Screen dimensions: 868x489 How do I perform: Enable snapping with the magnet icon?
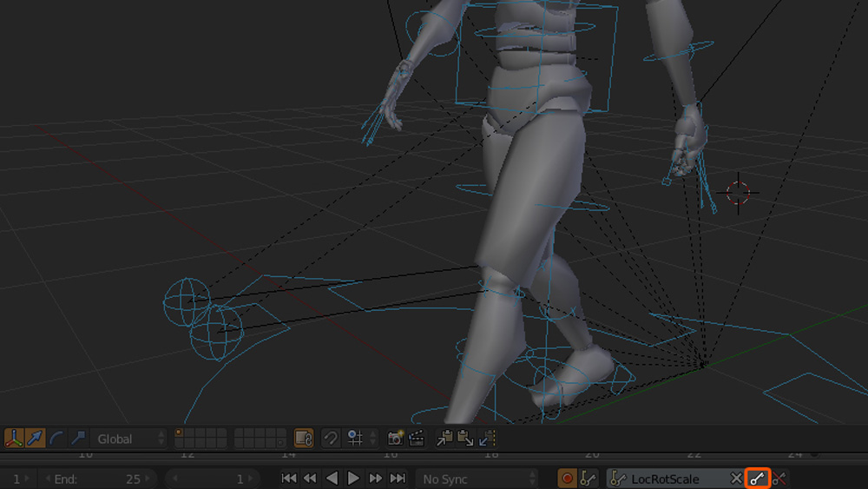pos(330,439)
